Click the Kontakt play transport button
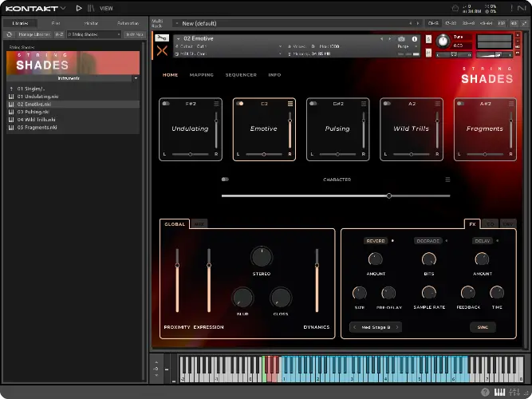 [x=79, y=8]
